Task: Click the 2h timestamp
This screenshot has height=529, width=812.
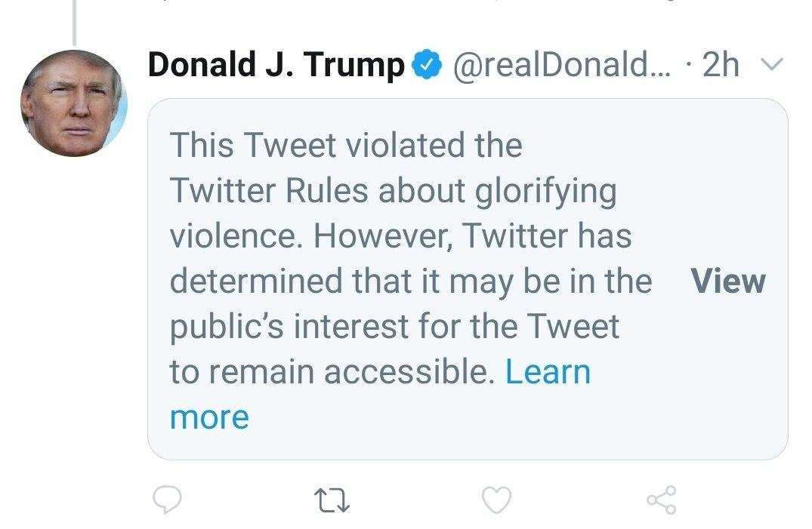Action: [x=721, y=66]
